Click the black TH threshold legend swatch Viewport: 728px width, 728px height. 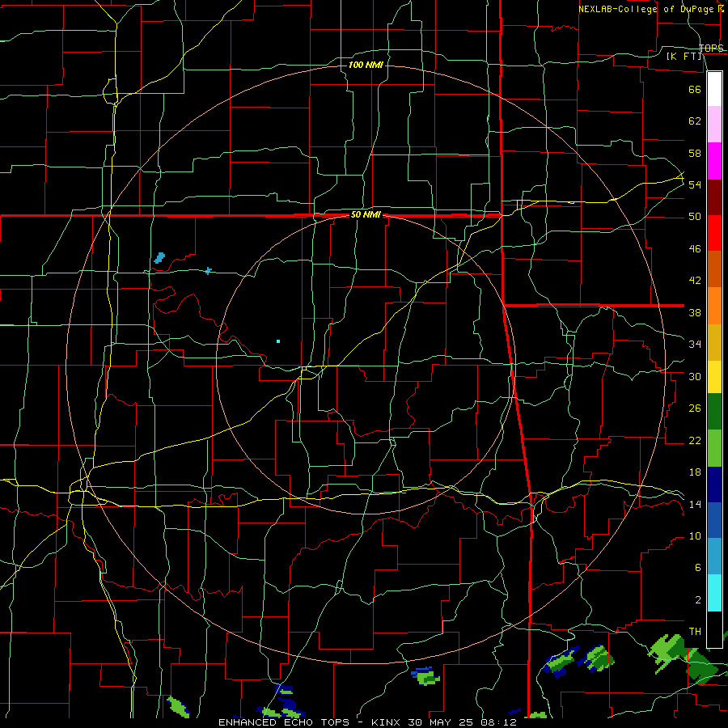[714, 629]
